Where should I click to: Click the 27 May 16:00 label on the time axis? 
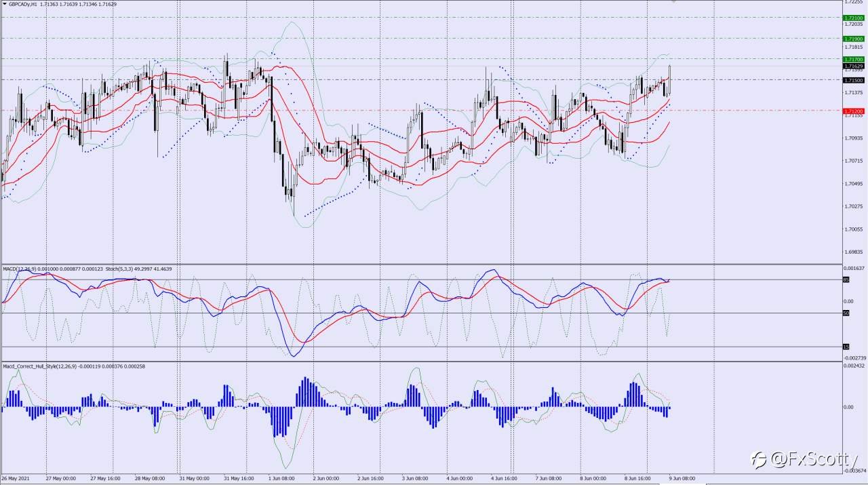[x=105, y=478]
